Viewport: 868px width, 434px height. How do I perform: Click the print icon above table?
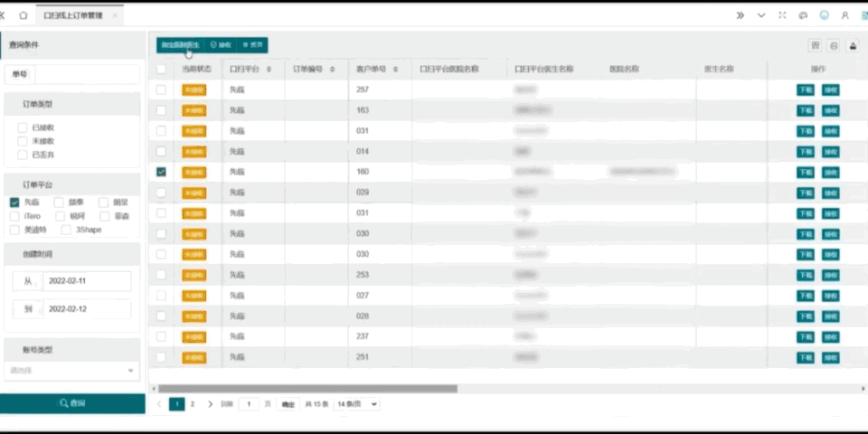[x=834, y=45]
